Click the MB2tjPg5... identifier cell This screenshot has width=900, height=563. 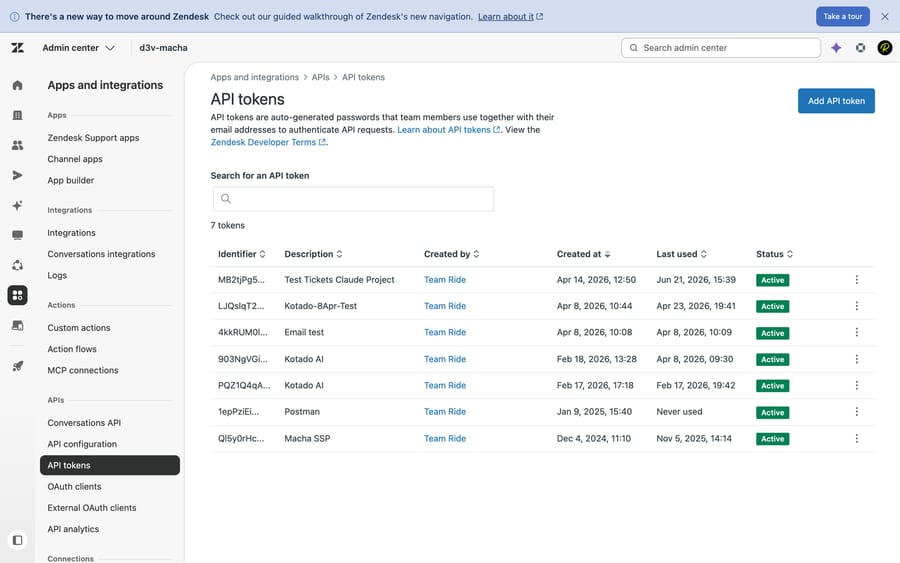[x=241, y=279]
